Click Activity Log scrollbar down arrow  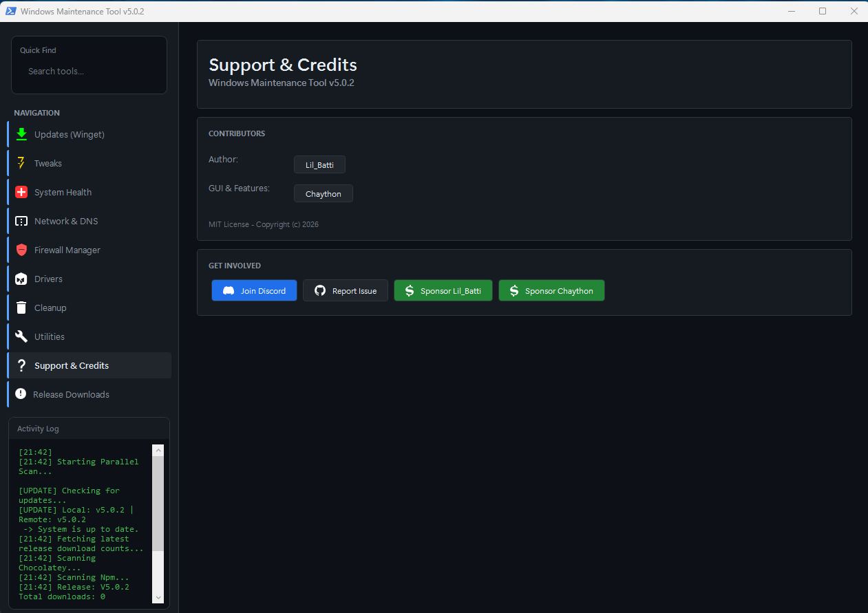(158, 597)
